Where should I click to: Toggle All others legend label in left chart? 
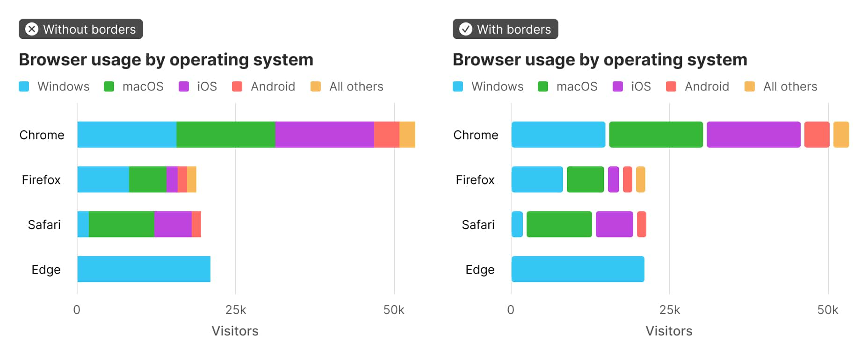coord(356,86)
